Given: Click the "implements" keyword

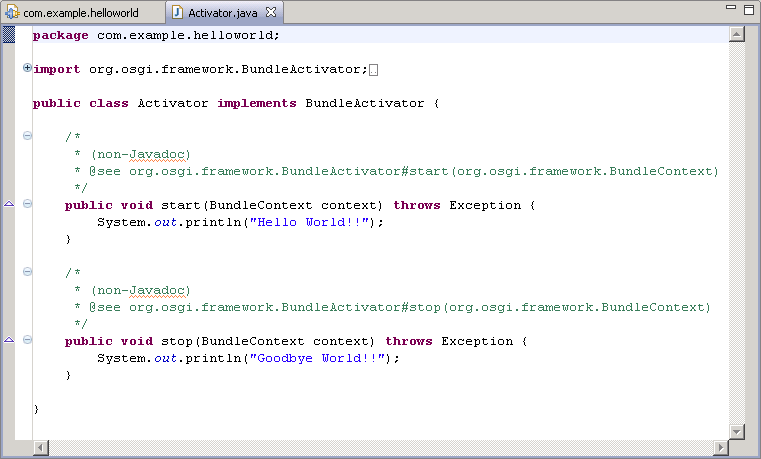Looking at the screenshot, I should coord(257,103).
